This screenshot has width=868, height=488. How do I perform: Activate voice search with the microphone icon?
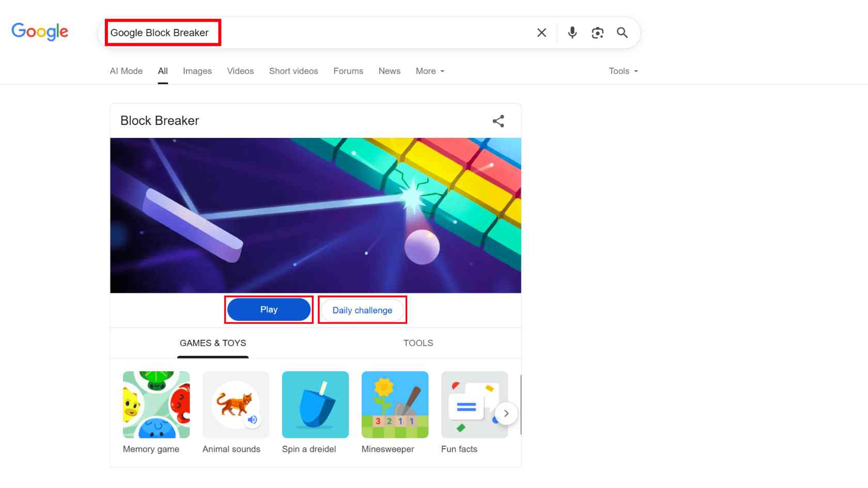[572, 33]
